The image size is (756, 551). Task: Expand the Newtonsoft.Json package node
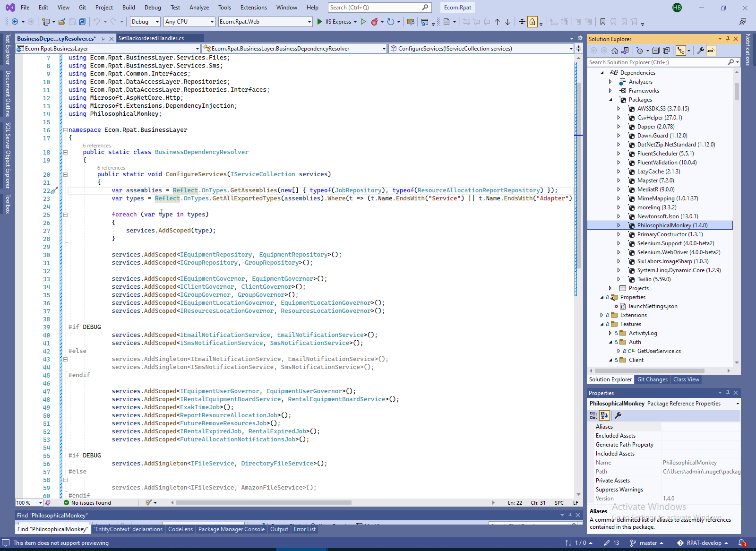(619, 216)
